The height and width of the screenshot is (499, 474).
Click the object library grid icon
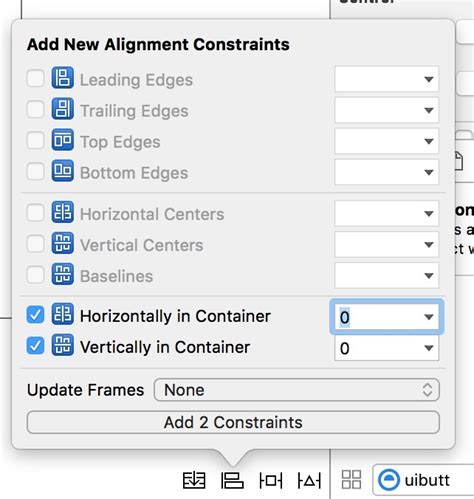click(x=352, y=480)
